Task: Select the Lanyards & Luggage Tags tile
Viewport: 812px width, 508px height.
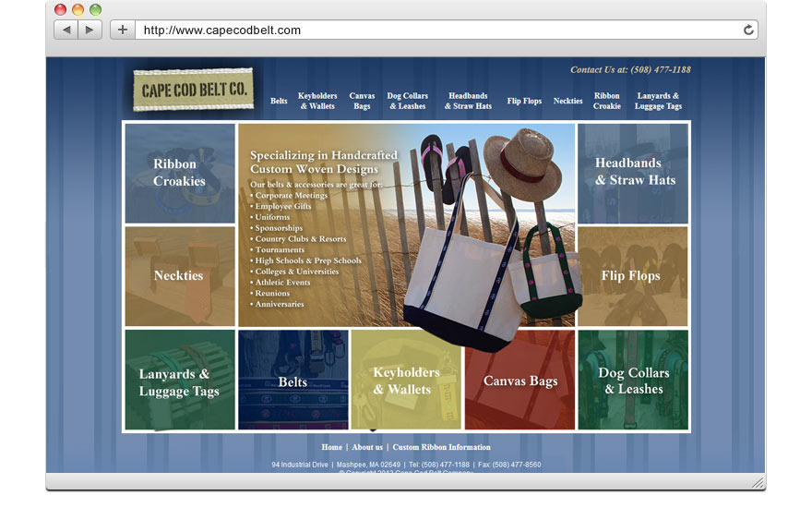Action: coord(180,380)
